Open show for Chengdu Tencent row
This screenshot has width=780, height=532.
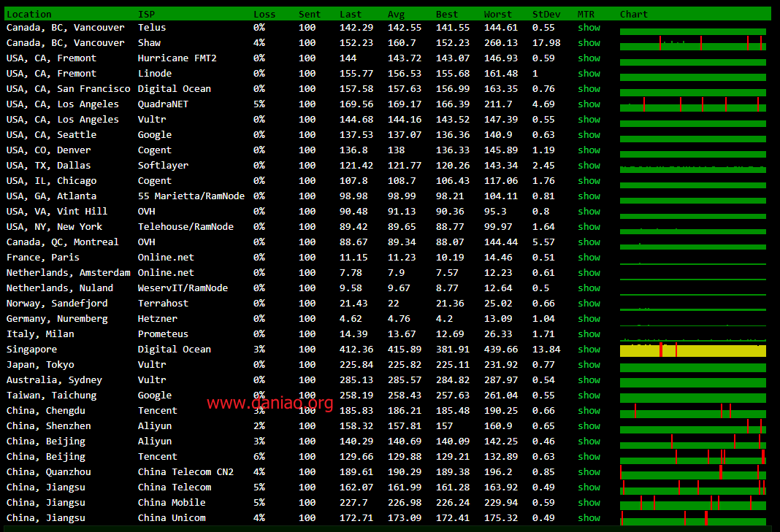coord(589,411)
